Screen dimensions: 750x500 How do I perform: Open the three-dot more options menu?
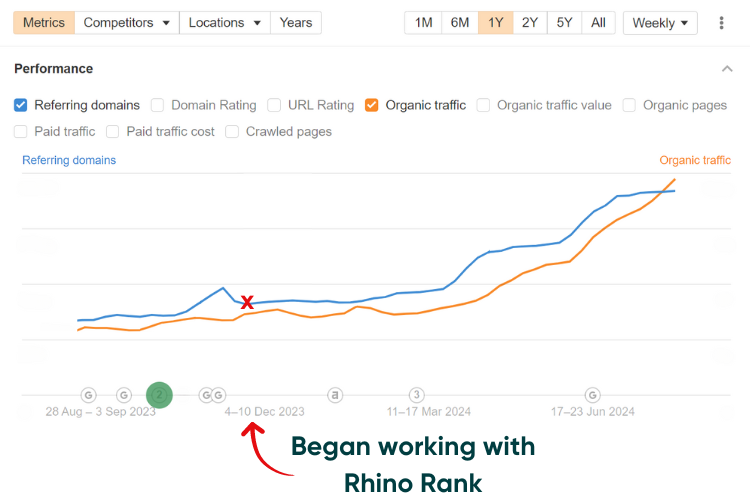[721, 23]
